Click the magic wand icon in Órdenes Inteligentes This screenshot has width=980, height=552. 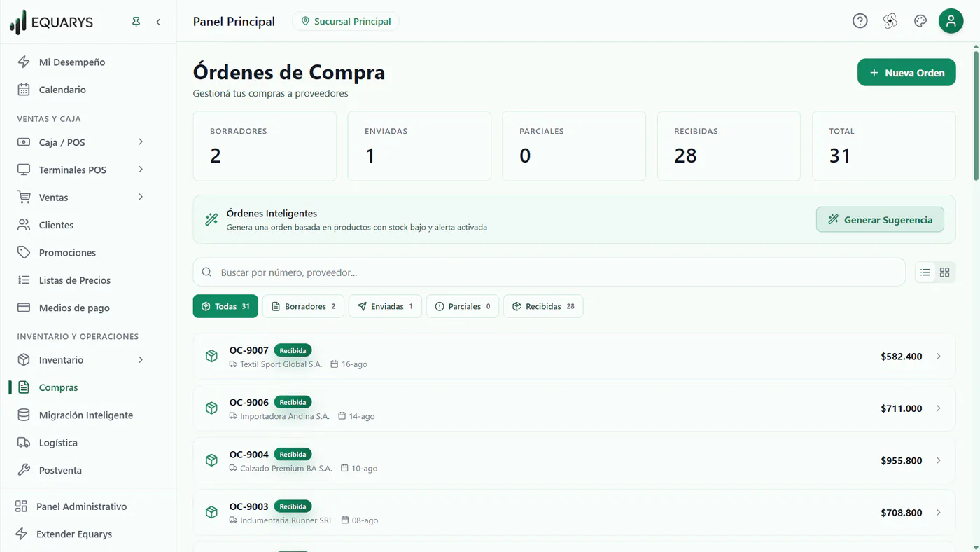pos(211,219)
